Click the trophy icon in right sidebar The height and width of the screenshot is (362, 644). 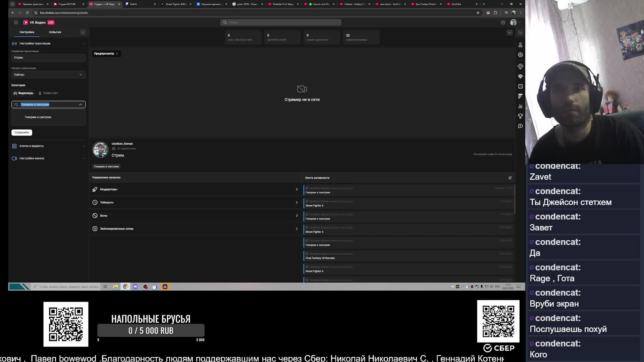click(520, 116)
